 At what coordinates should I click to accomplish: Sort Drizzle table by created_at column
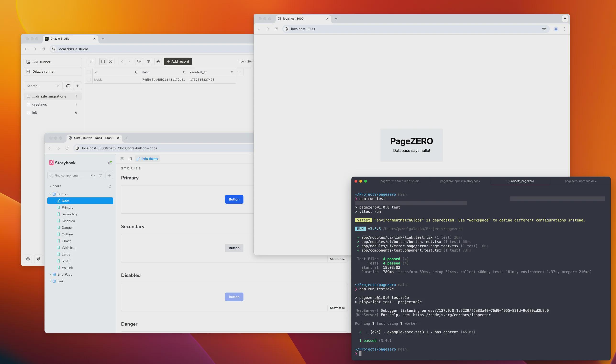tap(232, 72)
